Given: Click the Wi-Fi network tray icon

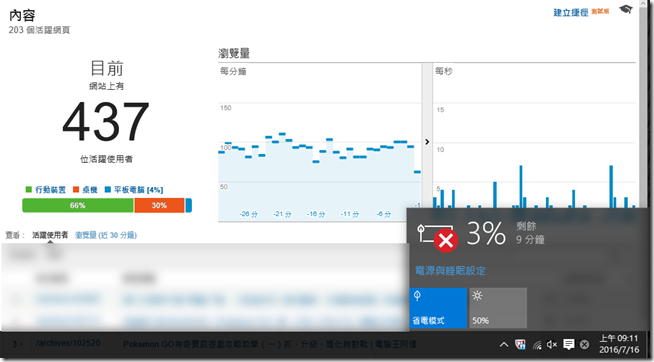Looking at the screenshot, I should tap(537, 345).
